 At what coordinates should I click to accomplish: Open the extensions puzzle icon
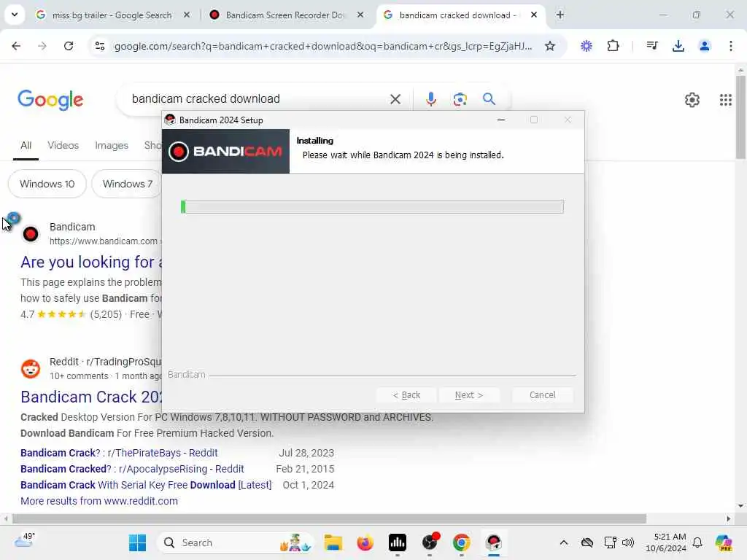pyautogui.click(x=613, y=46)
